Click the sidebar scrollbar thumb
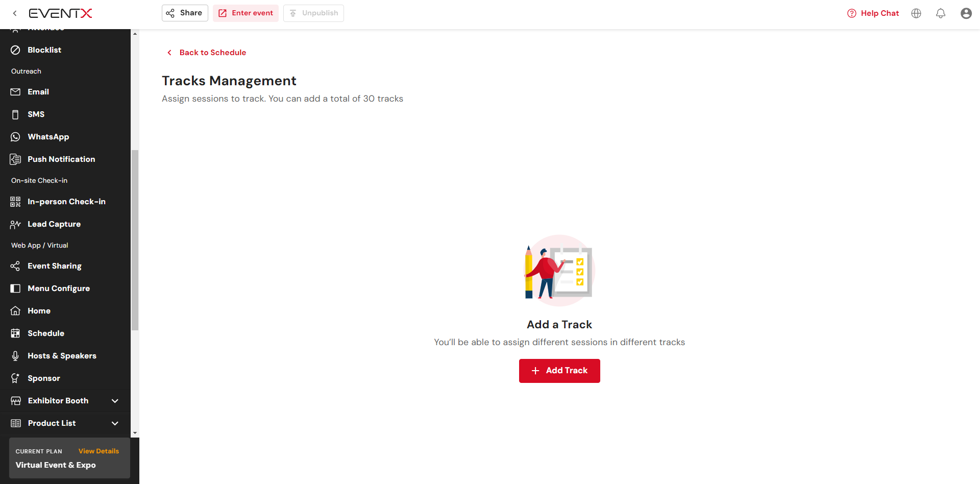Viewport: 980px width, 484px height. (x=135, y=240)
